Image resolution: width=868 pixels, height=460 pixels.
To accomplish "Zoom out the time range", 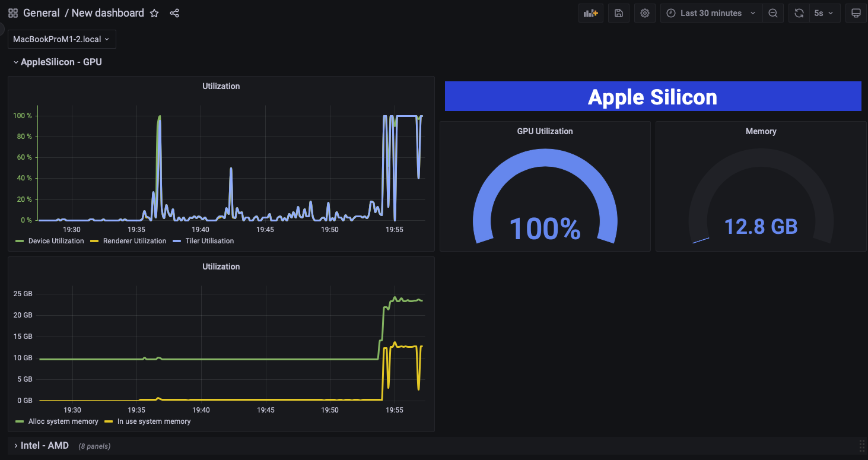I will 772,13.
